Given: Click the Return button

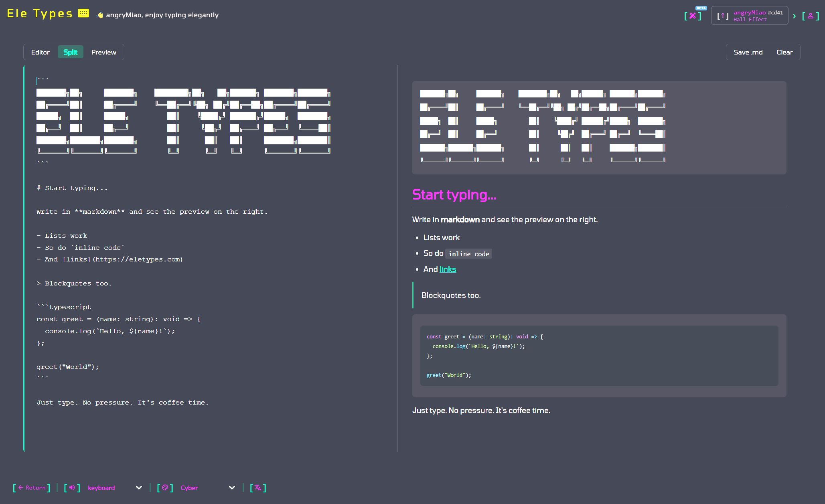Looking at the screenshot, I should [x=32, y=488].
